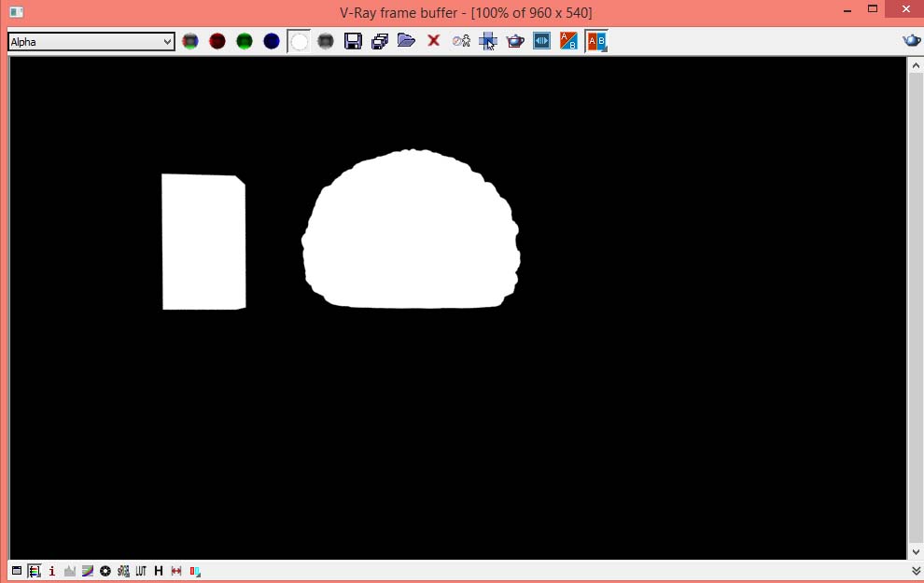This screenshot has width=924, height=583.
Task: Save the rendered image (floppy disk)
Action: (353, 41)
